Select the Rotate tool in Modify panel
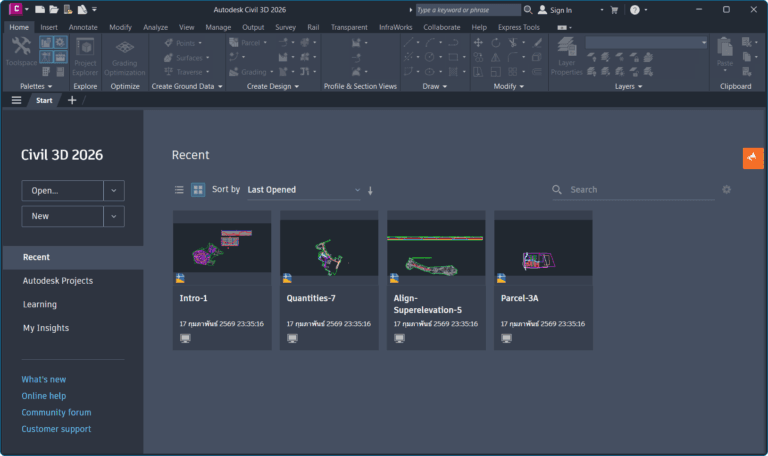Viewport: 768px width, 456px height. (496, 43)
